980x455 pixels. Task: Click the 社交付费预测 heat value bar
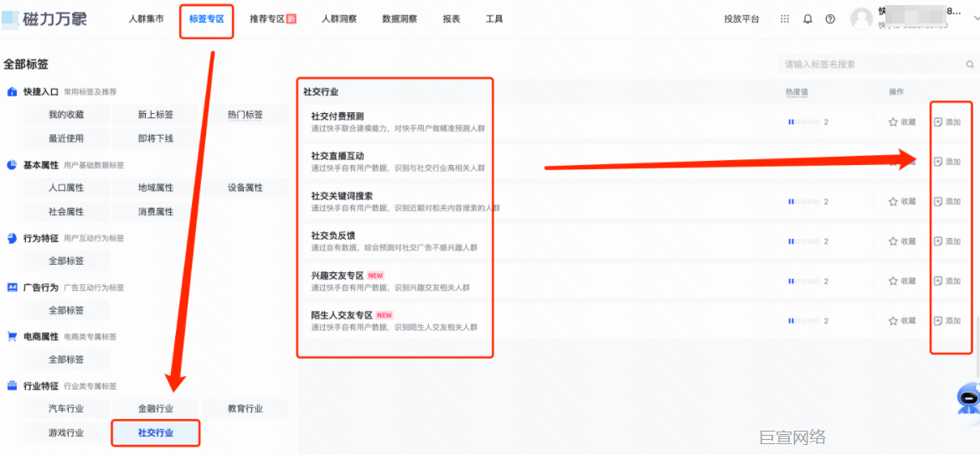coord(804,122)
